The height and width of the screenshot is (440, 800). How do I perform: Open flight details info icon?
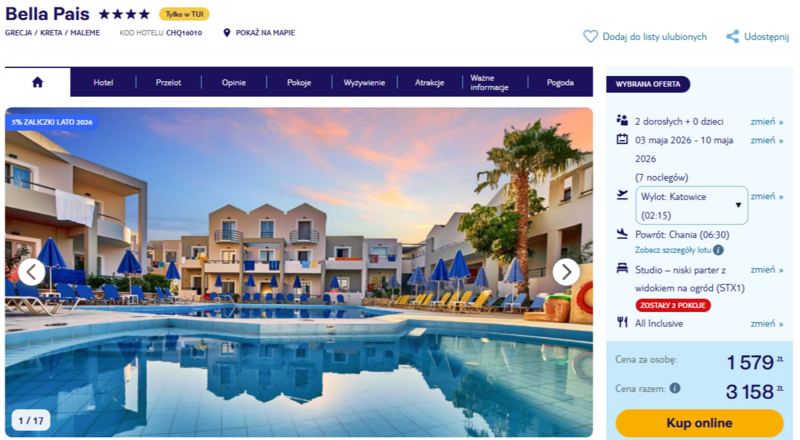pos(718,250)
